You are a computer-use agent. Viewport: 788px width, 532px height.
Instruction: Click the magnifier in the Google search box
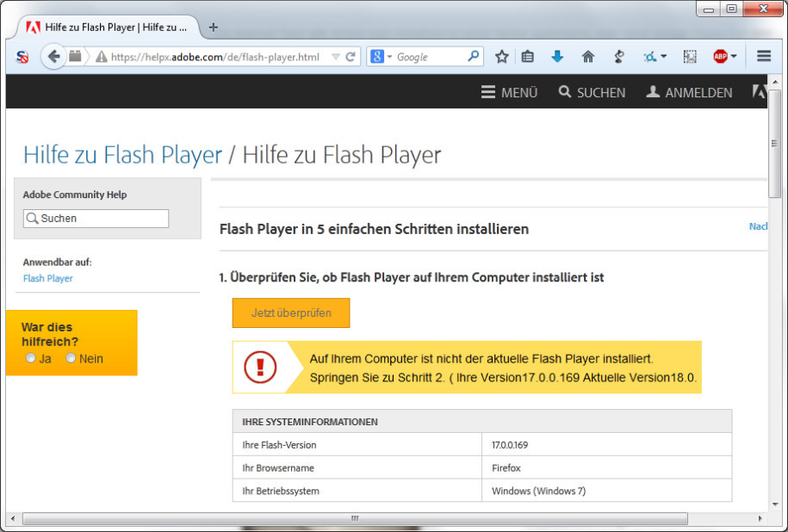click(473, 56)
